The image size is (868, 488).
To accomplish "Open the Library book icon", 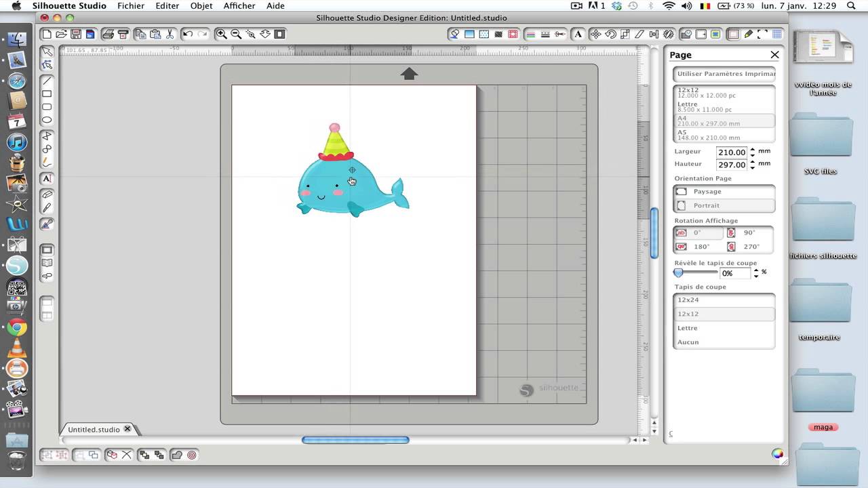I will 47,263.
